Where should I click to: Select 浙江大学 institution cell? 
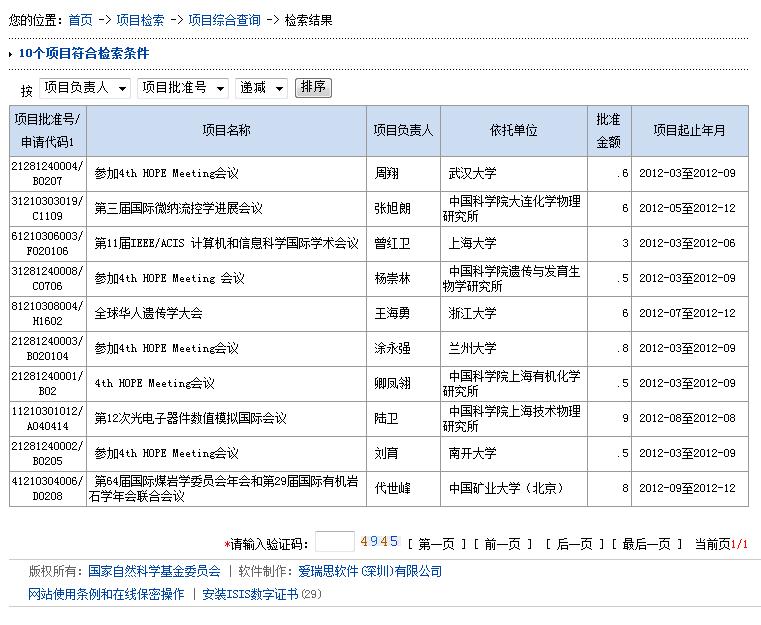coord(514,313)
